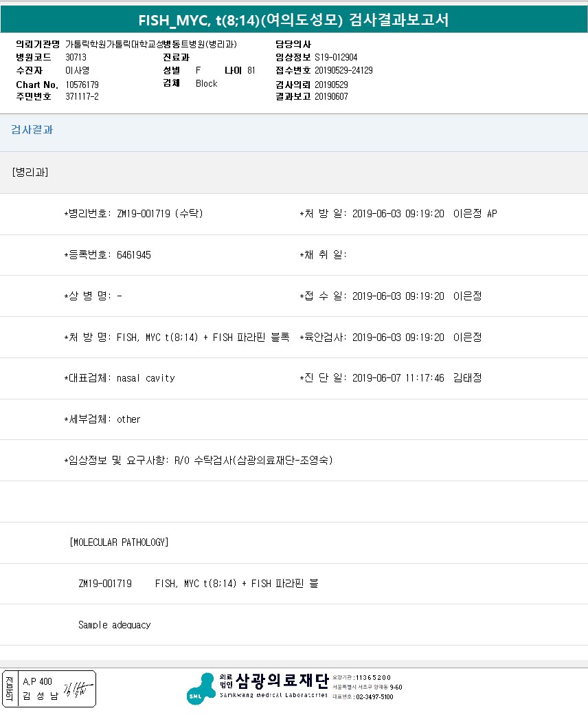
Task: Click the [병리과] section label
Action: tap(30, 173)
